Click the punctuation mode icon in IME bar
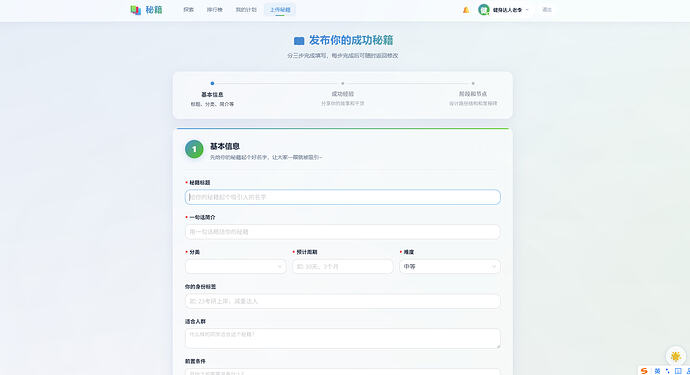The height and width of the screenshot is (375, 690). click(x=668, y=371)
